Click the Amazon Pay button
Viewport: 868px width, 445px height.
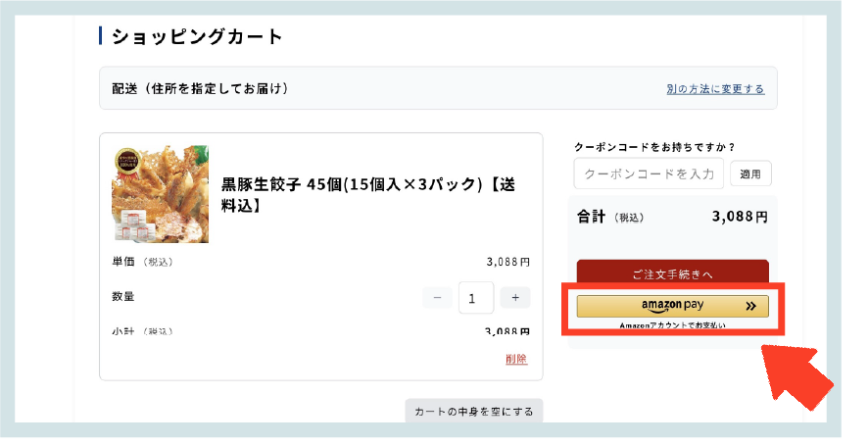click(673, 306)
